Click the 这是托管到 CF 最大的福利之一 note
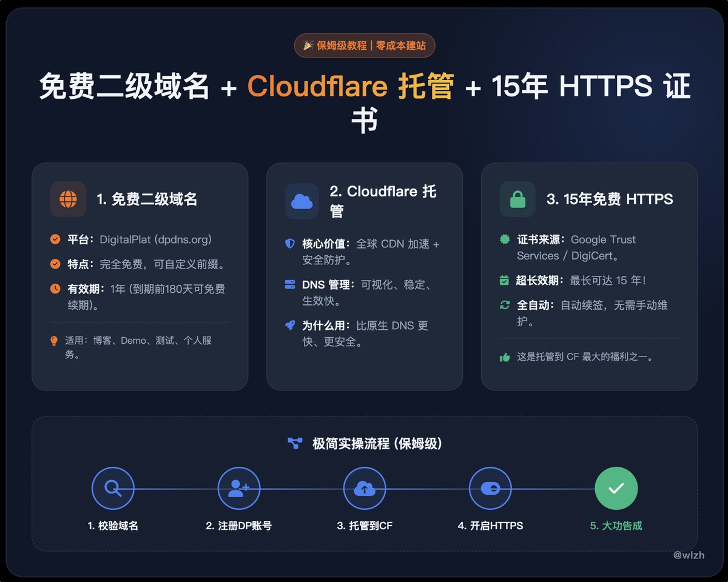 [x=585, y=358]
